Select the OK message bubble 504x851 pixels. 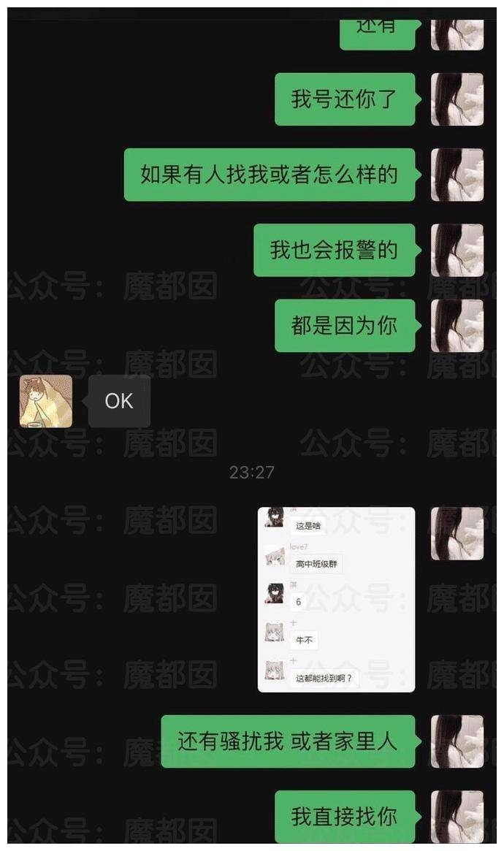point(119,401)
